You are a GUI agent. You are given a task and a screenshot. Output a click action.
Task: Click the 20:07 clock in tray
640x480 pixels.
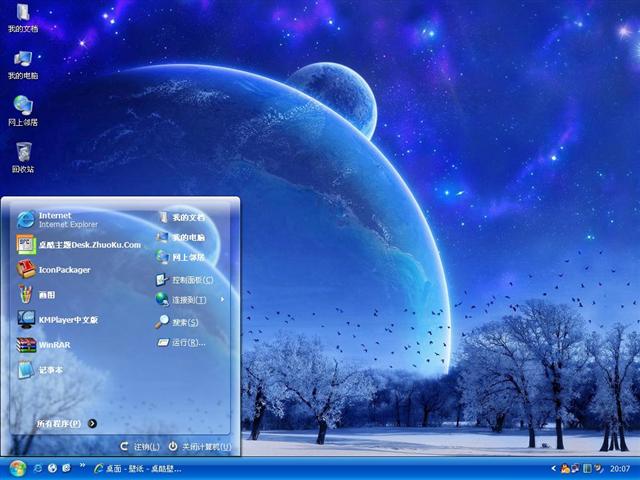pyautogui.click(x=620, y=469)
